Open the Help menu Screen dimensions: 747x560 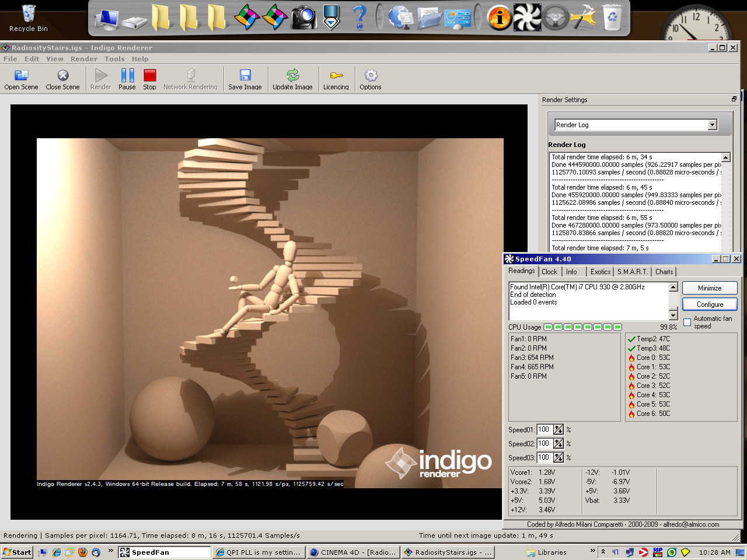click(x=140, y=59)
